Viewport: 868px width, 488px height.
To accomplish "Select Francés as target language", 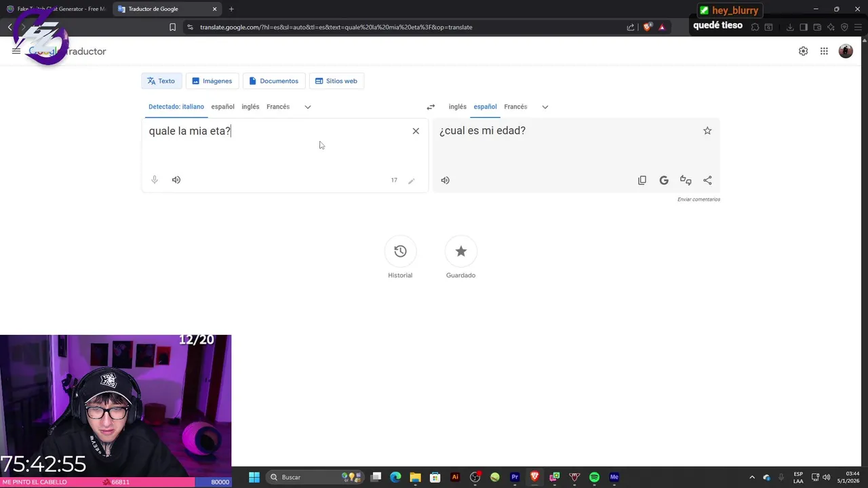I will 515,106.
